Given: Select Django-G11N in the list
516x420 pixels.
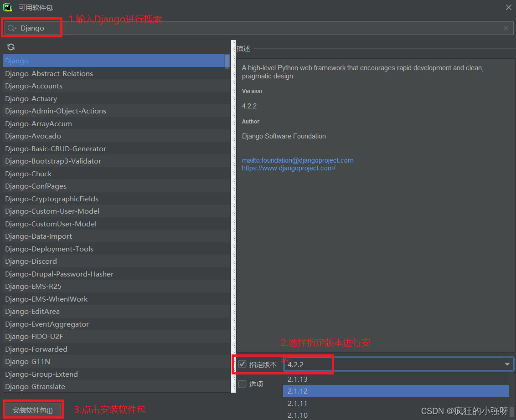Looking at the screenshot, I should (x=117, y=362).
